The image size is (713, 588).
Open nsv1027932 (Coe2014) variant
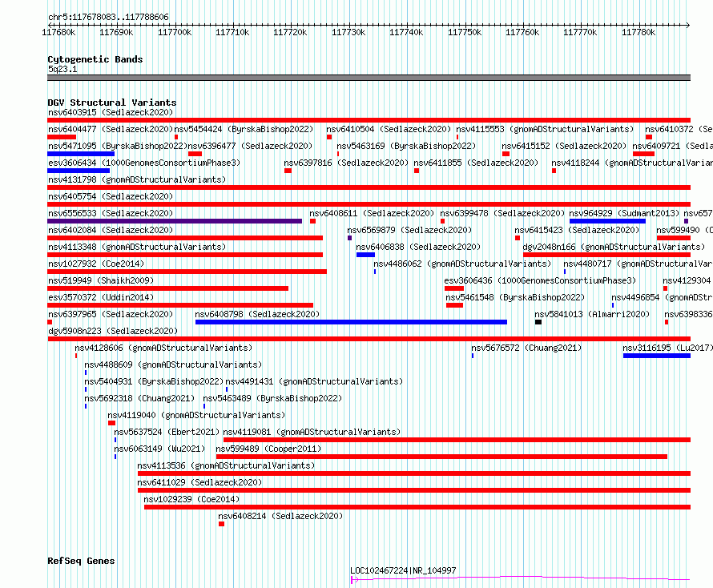pos(96,264)
